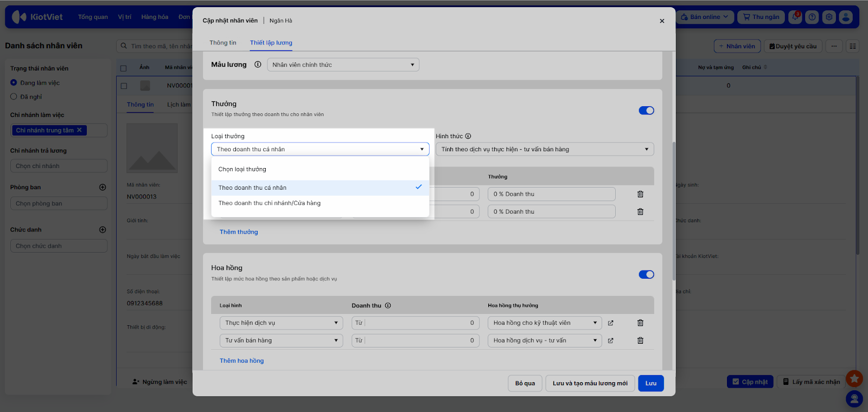Turn off the Hoa hồng toggle

point(646,275)
